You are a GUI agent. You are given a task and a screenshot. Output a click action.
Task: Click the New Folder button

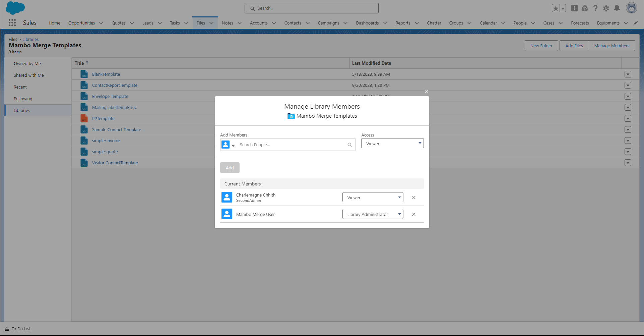[x=541, y=46]
